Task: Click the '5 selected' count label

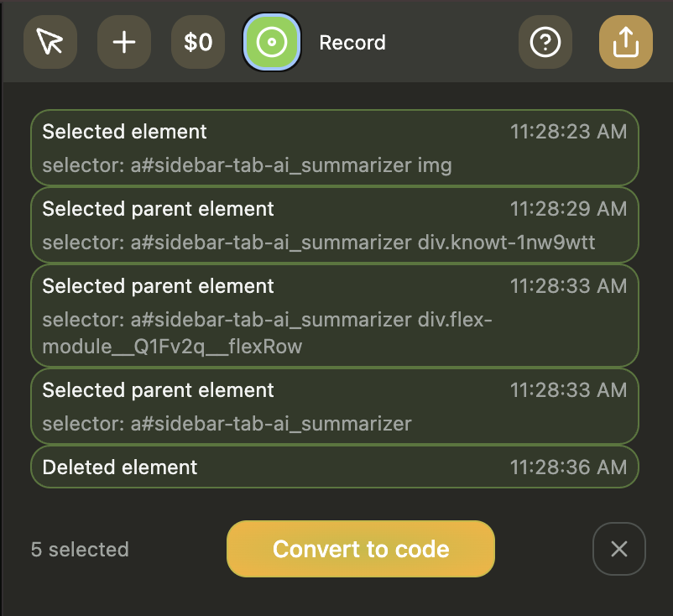Action: [80, 550]
